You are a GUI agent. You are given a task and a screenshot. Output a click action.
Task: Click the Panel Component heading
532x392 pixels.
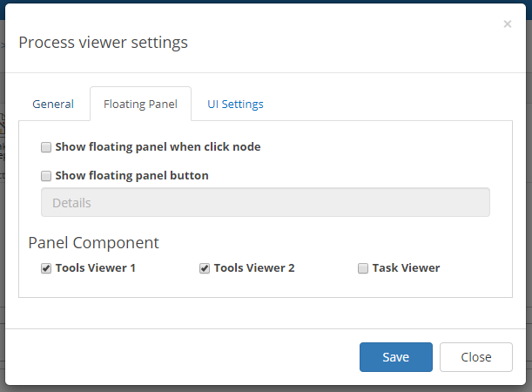coord(94,243)
